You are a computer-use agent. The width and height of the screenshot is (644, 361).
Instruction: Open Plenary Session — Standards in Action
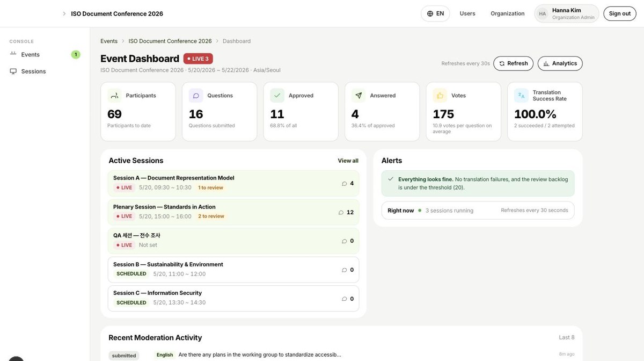pos(233,212)
